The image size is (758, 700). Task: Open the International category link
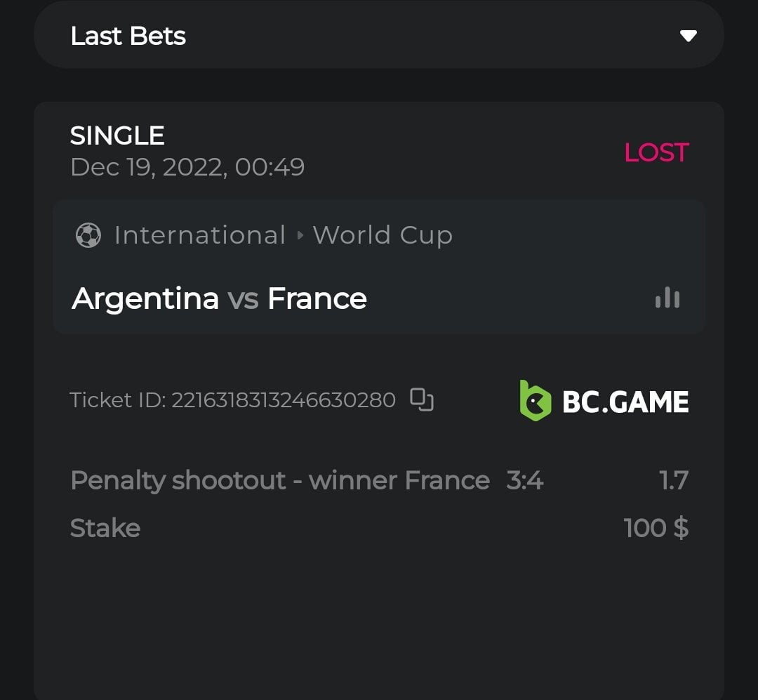pyautogui.click(x=200, y=235)
